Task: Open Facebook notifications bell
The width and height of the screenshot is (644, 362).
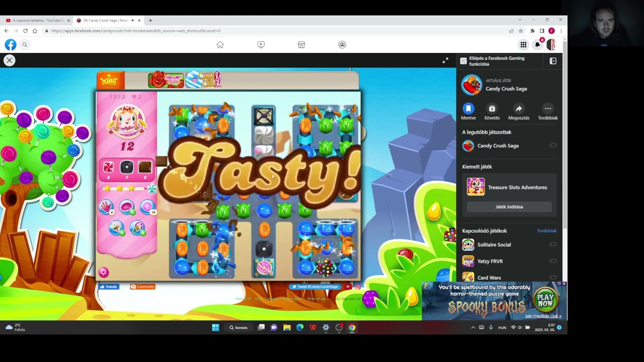Action: pos(537,45)
